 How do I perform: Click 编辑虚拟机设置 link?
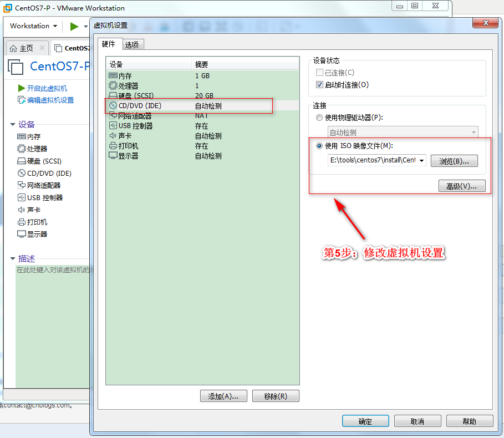[50, 100]
